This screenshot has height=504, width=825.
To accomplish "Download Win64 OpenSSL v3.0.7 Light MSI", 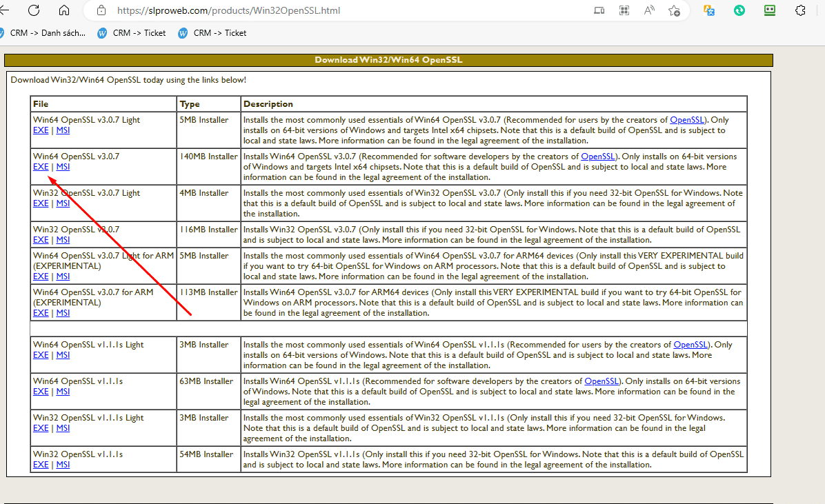I will (63, 130).
